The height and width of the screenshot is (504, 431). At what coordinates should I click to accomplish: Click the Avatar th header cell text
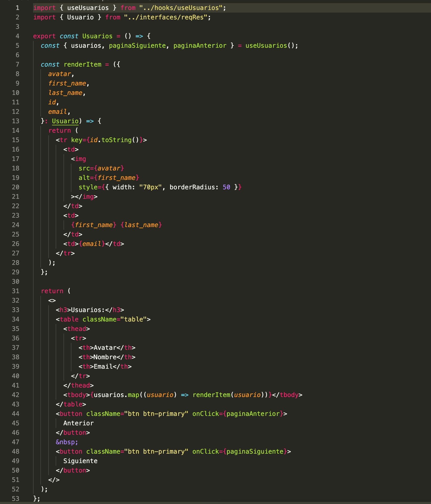click(x=105, y=348)
